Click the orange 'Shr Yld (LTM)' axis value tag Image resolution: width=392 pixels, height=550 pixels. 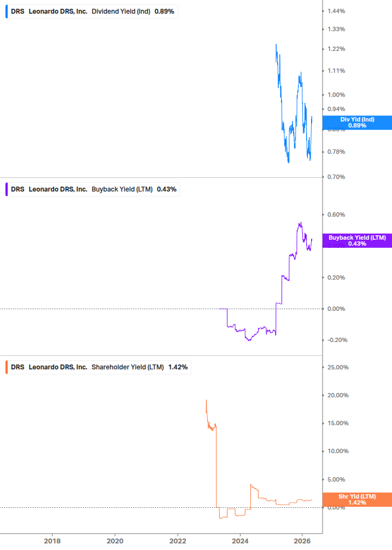pos(357,500)
